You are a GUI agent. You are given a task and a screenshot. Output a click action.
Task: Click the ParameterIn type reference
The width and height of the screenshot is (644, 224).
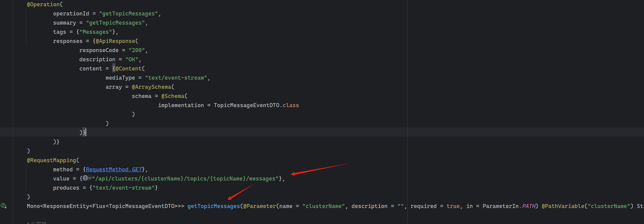[501, 206]
